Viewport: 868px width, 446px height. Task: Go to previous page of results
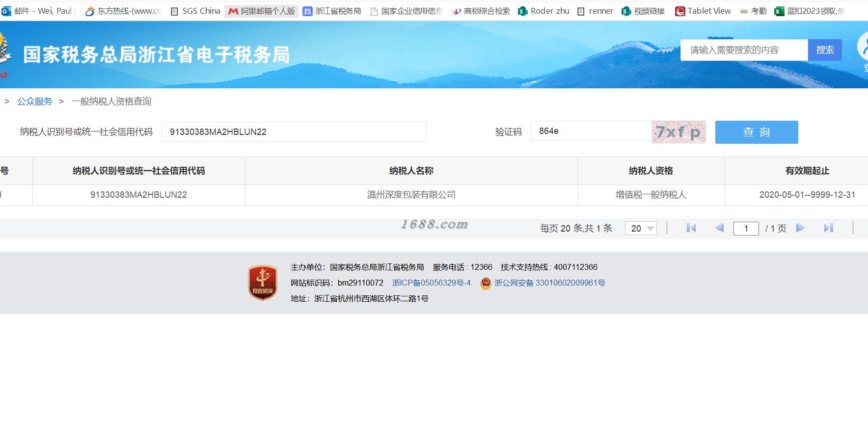(x=719, y=228)
